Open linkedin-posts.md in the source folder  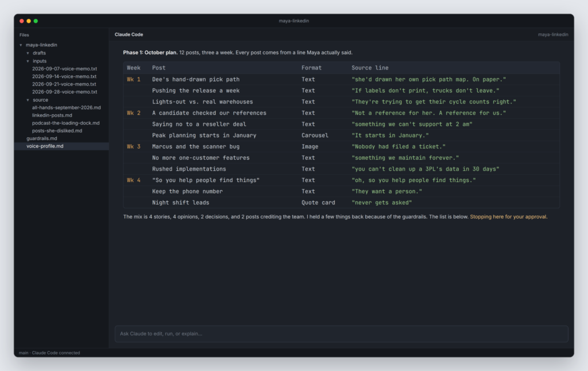pos(52,115)
